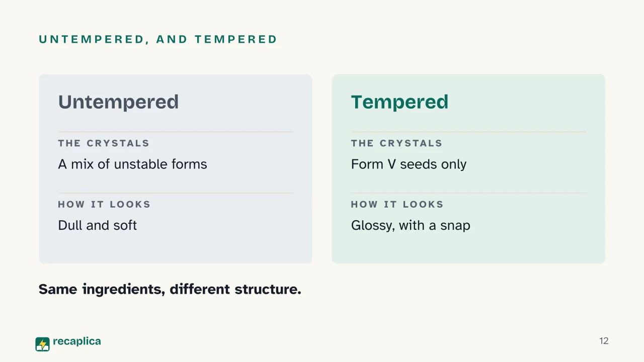Image resolution: width=644 pixels, height=362 pixels.
Task: Click the Same ingredients, different structure caption
Action: click(170, 290)
